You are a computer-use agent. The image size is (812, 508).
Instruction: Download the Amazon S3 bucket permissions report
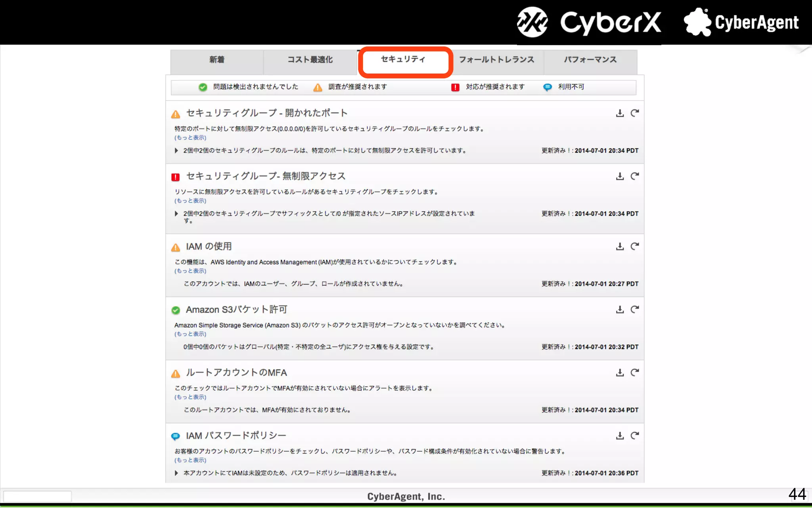(x=620, y=310)
